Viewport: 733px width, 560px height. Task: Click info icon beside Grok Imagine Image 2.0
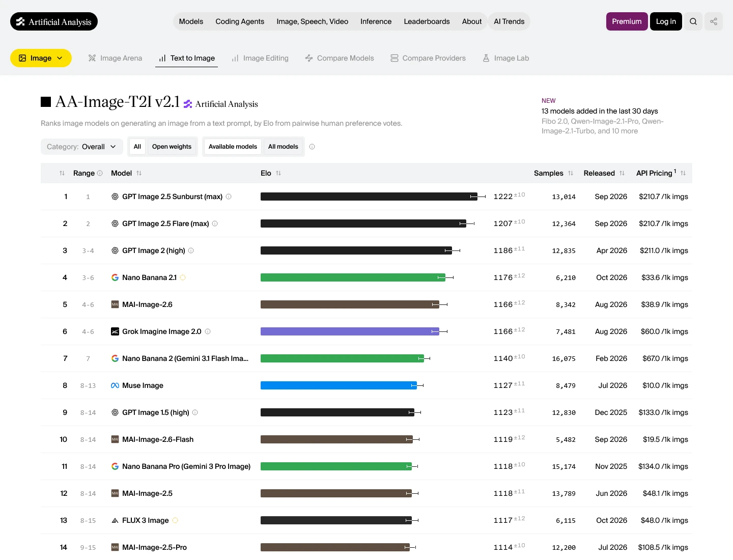pyautogui.click(x=208, y=331)
